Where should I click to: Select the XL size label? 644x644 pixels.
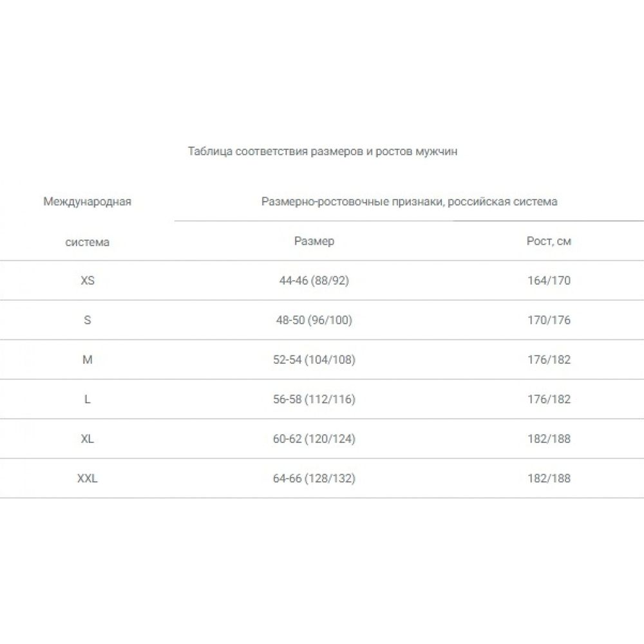[x=88, y=439]
